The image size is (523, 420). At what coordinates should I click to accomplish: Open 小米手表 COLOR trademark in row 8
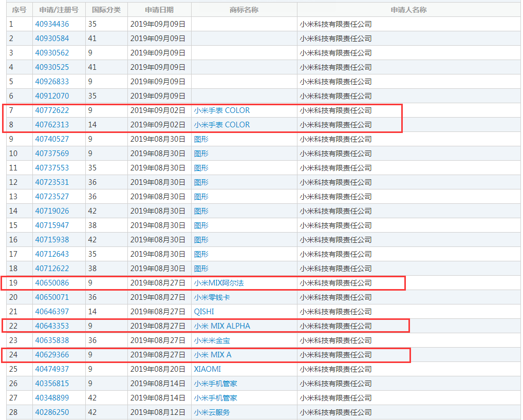point(222,125)
